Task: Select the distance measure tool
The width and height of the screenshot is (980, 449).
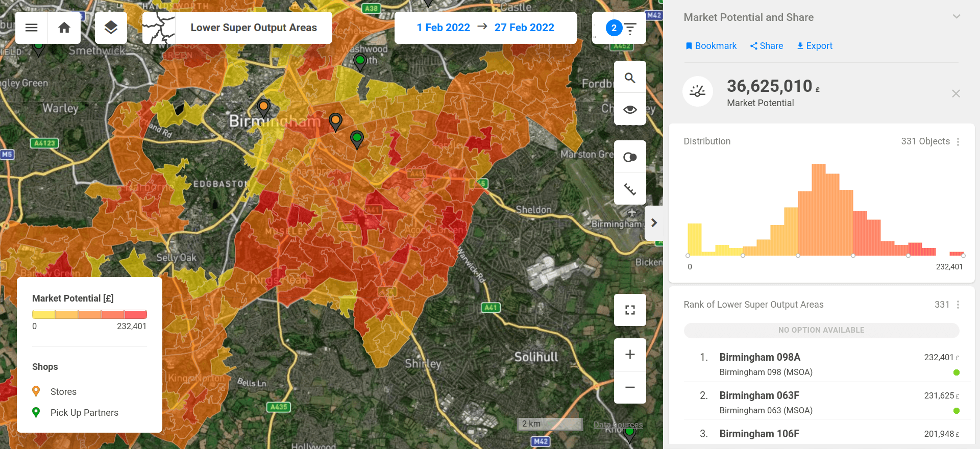Action: (630, 189)
